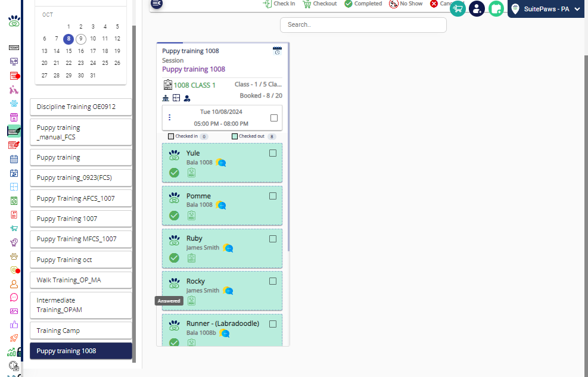Open the Today icon in sidebar
Screen dimensions: 588x377
pos(14,48)
